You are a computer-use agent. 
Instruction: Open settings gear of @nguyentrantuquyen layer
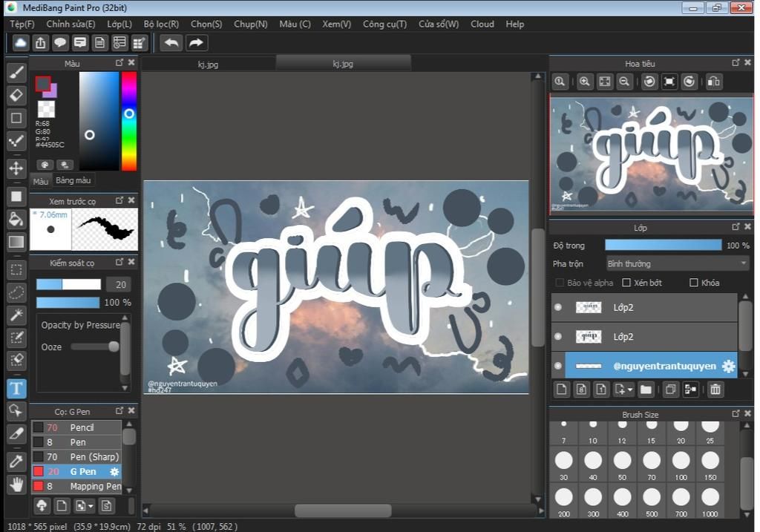[728, 367]
